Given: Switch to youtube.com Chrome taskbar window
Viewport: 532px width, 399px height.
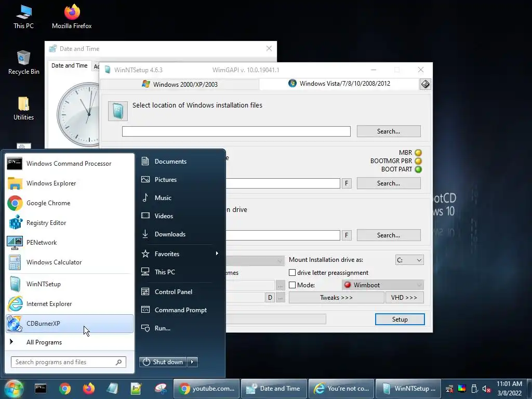Looking at the screenshot, I should [207, 389].
